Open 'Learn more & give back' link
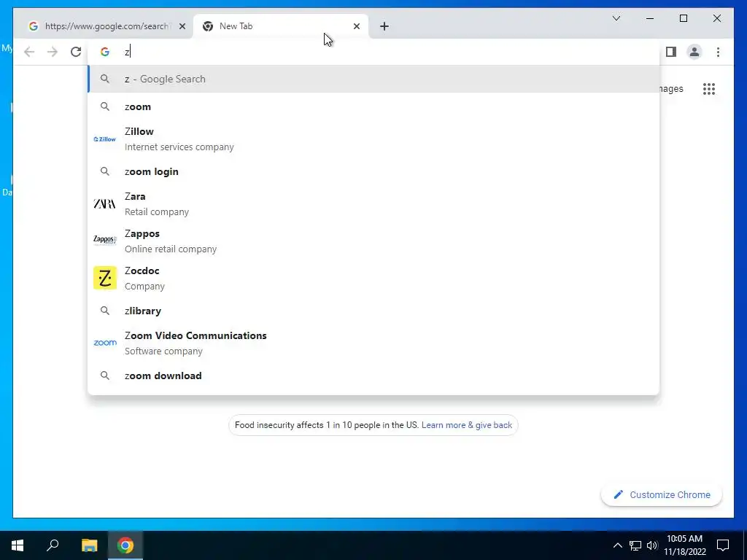The height and width of the screenshot is (560, 747). [466, 425]
